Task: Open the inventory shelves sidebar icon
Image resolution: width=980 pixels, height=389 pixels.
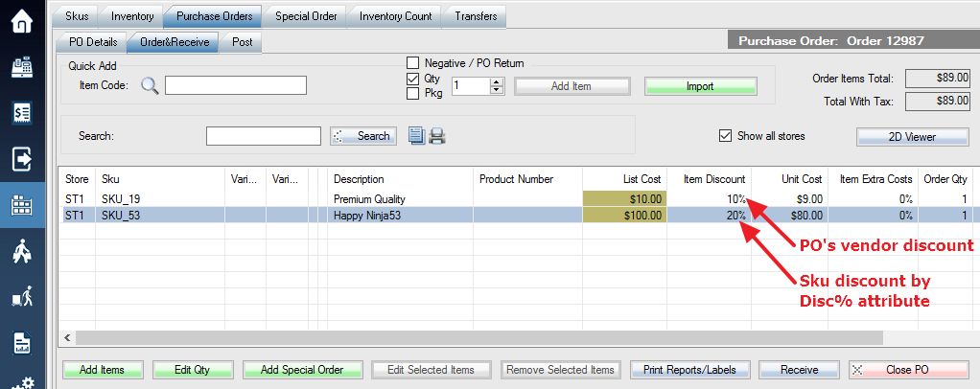Action: pos(22,205)
